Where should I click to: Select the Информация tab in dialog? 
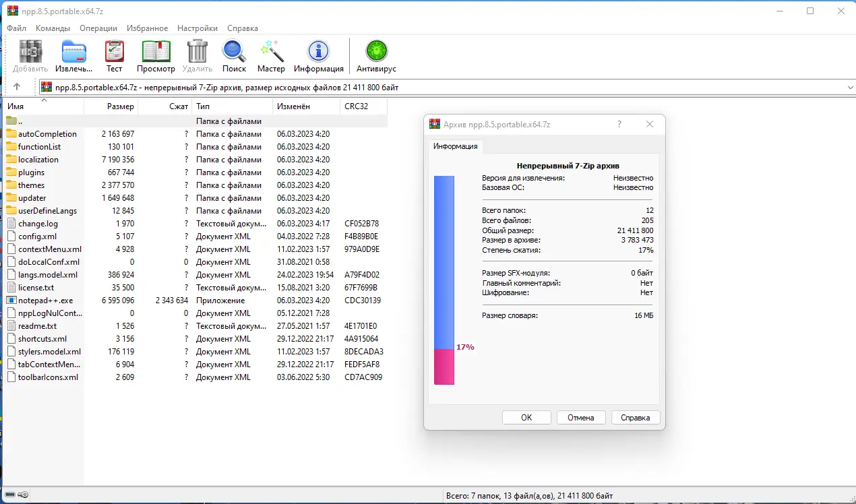(456, 146)
